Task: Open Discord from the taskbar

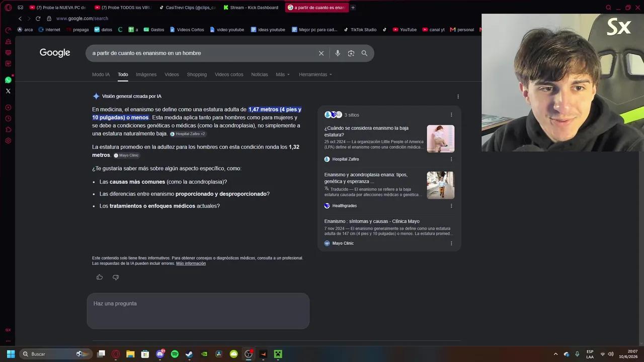Action: pyautogui.click(x=160, y=354)
